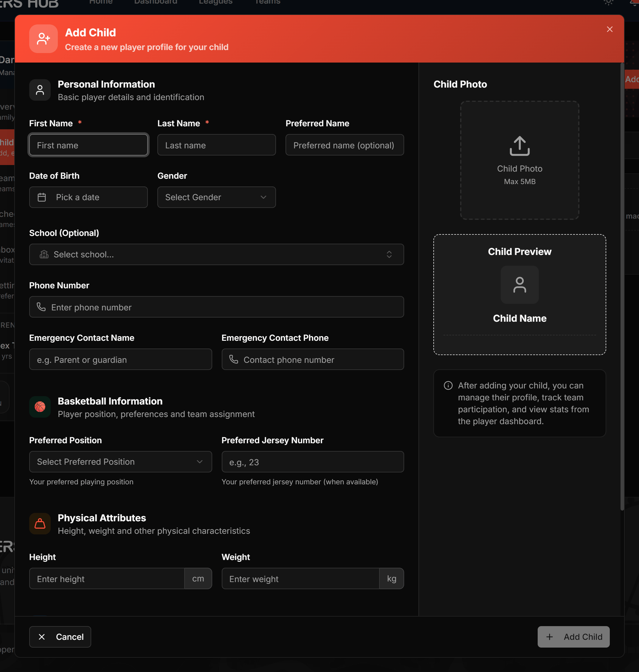Click the Enter height field

pyautogui.click(x=107, y=578)
